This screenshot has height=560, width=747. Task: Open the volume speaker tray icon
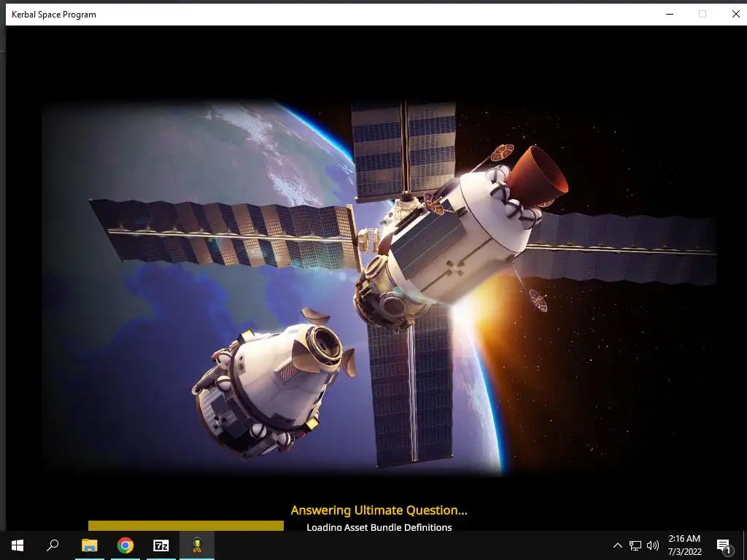pos(653,545)
